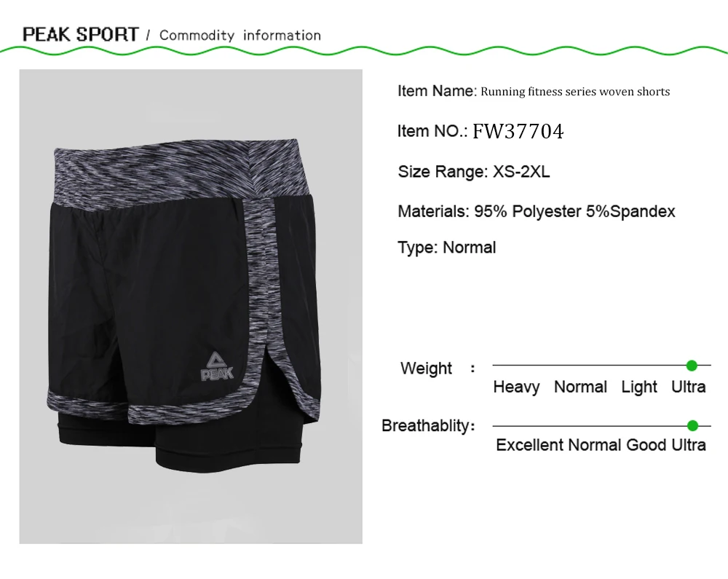Select the Ultra weight label
The height and width of the screenshot is (579, 728).
click(689, 387)
